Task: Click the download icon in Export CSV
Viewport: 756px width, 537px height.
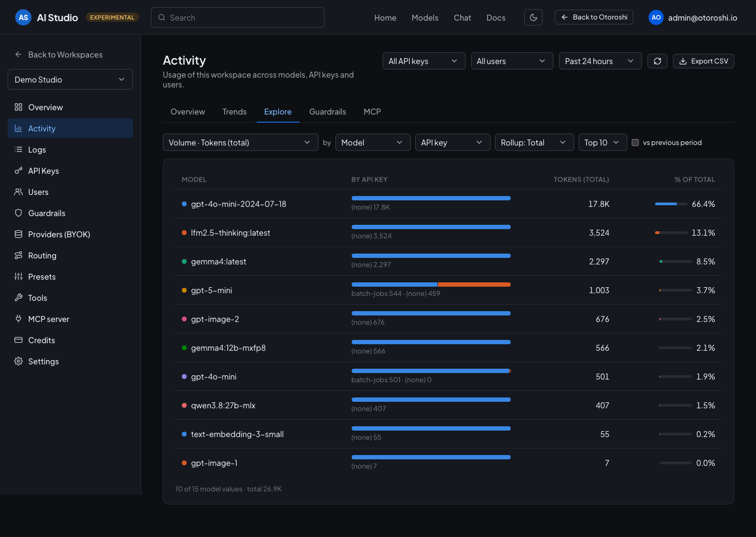Action: [683, 61]
